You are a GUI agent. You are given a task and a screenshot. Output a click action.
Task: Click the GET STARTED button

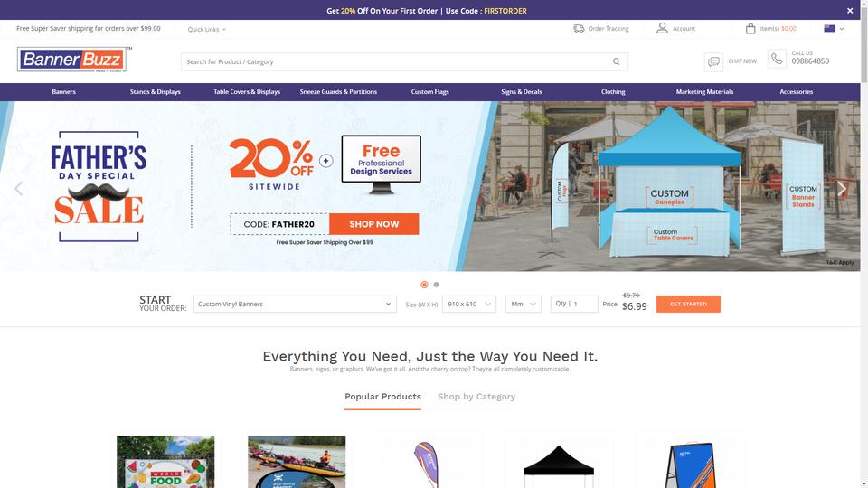688,304
